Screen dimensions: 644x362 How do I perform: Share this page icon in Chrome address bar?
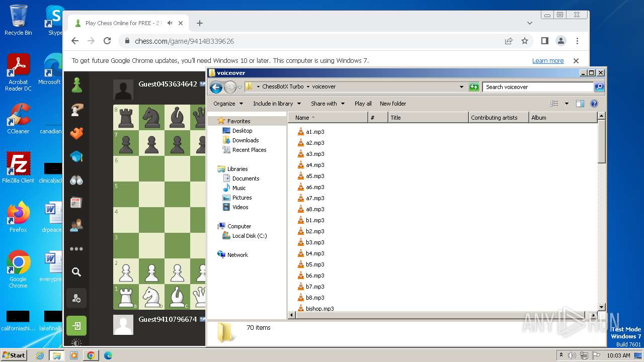509,41
